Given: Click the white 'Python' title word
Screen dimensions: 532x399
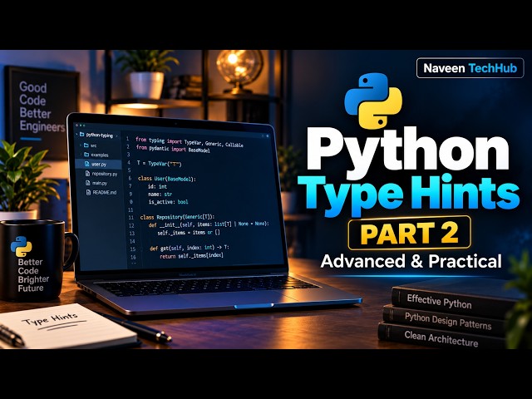Looking at the screenshot, I should click(408, 152).
